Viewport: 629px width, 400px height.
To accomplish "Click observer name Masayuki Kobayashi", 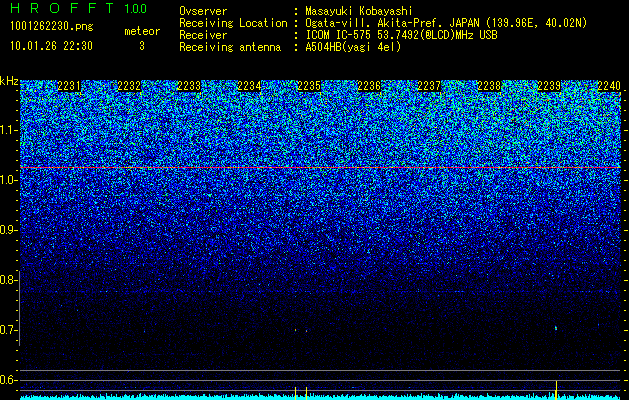I will pyautogui.click(x=359, y=11).
